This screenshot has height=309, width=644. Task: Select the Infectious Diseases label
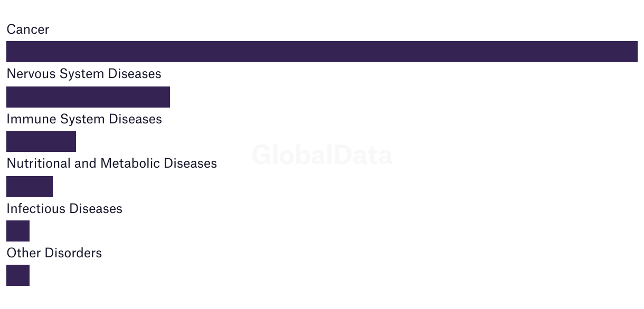tap(64, 209)
